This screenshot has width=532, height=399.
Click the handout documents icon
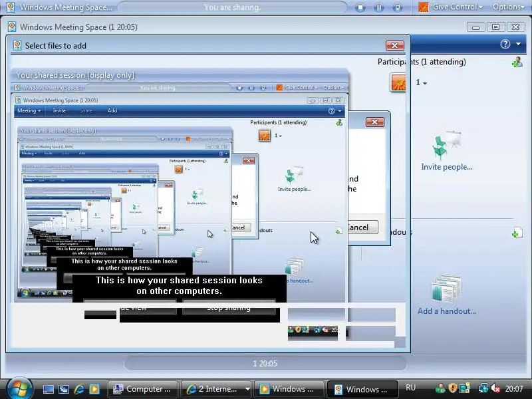pyautogui.click(x=447, y=289)
